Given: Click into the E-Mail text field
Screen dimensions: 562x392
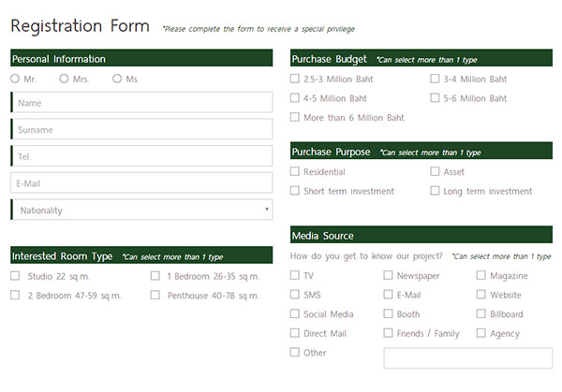Looking at the screenshot, I should click(141, 183).
